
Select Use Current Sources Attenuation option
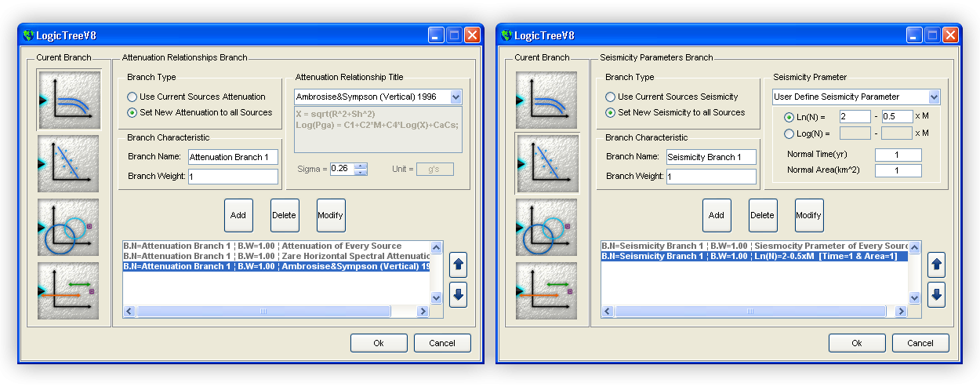coord(132,97)
